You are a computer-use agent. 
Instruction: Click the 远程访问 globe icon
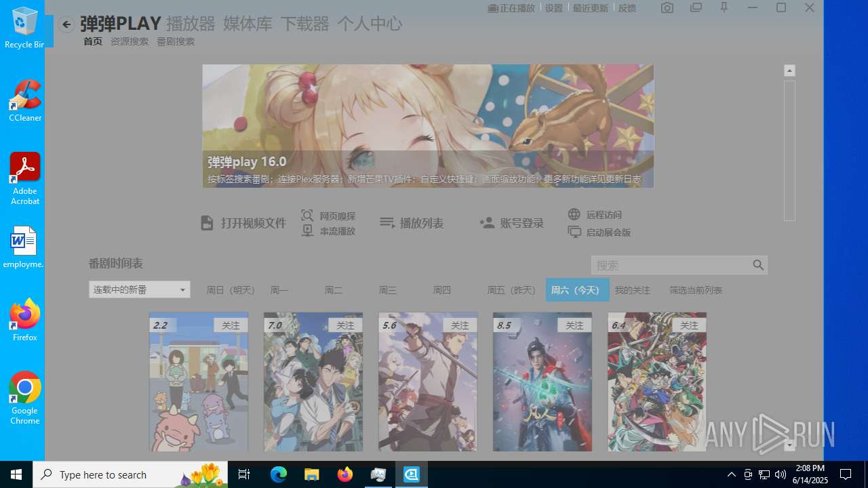574,214
